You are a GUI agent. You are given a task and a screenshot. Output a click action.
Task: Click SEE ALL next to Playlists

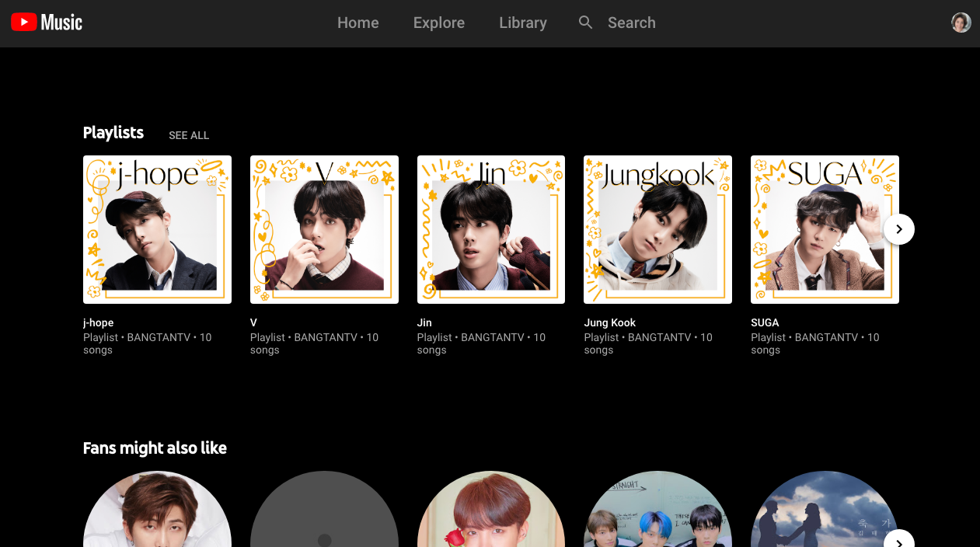pos(188,135)
